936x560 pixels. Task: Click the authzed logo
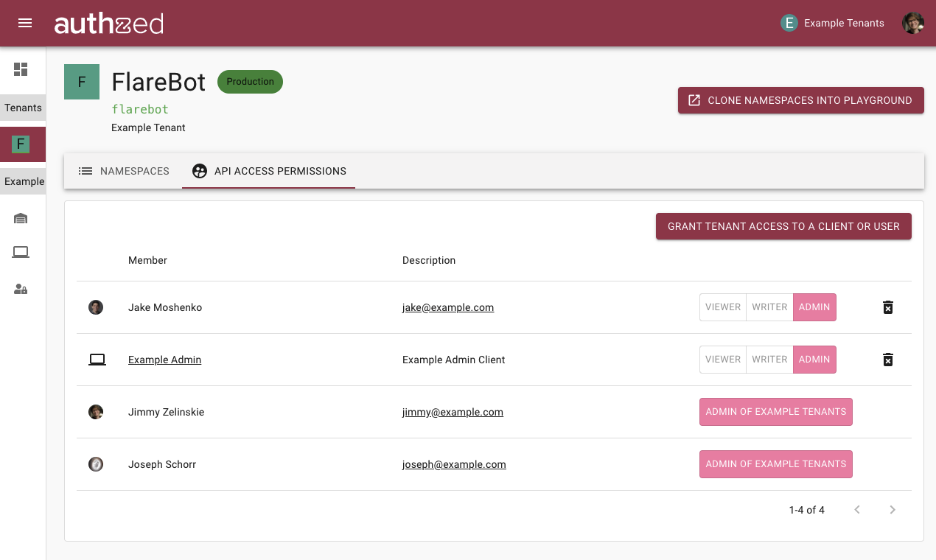tap(109, 24)
